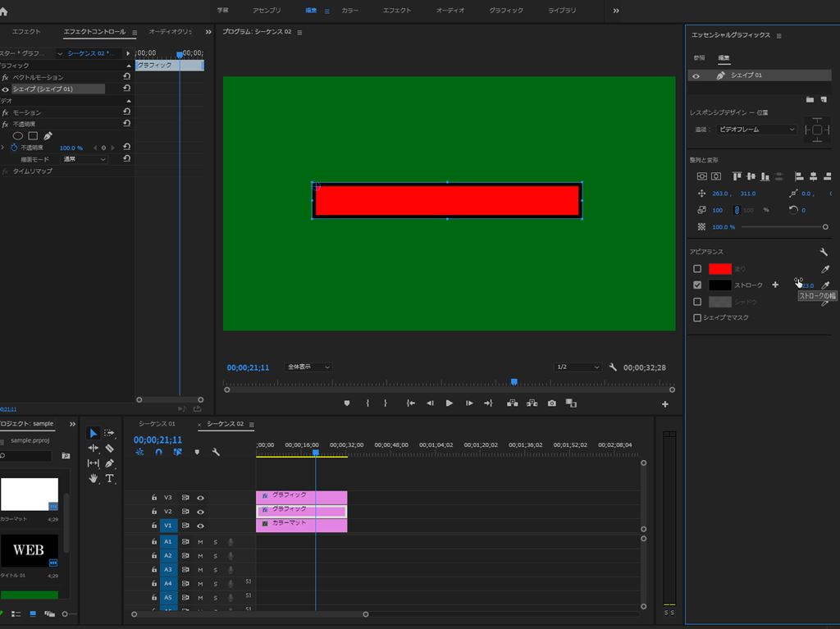Click the Export Frame camera icon
Image resolution: width=840 pixels, height=629 pixels.
coord(552,403)
